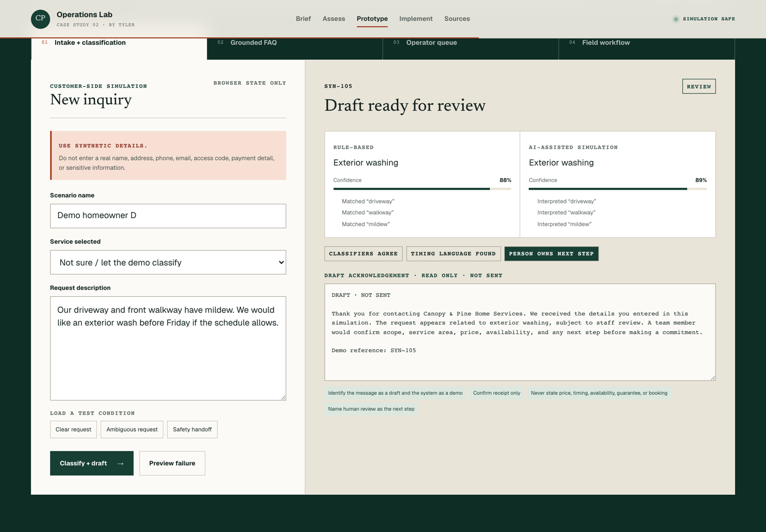Click the "Never state price, timing" rule chip
The image size is (766, 532).
tap(599, 393)
